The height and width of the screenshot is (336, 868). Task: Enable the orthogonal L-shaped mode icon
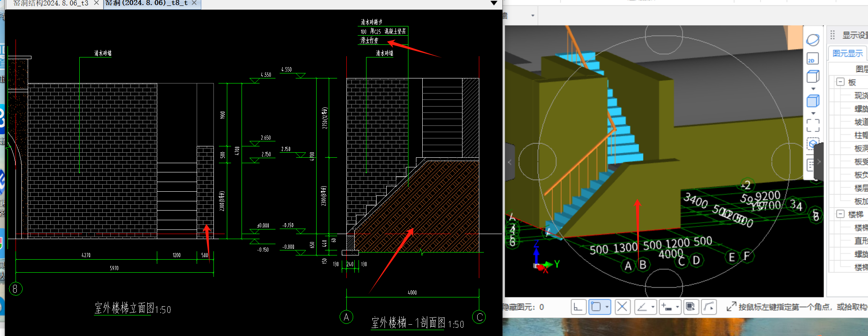578,307
